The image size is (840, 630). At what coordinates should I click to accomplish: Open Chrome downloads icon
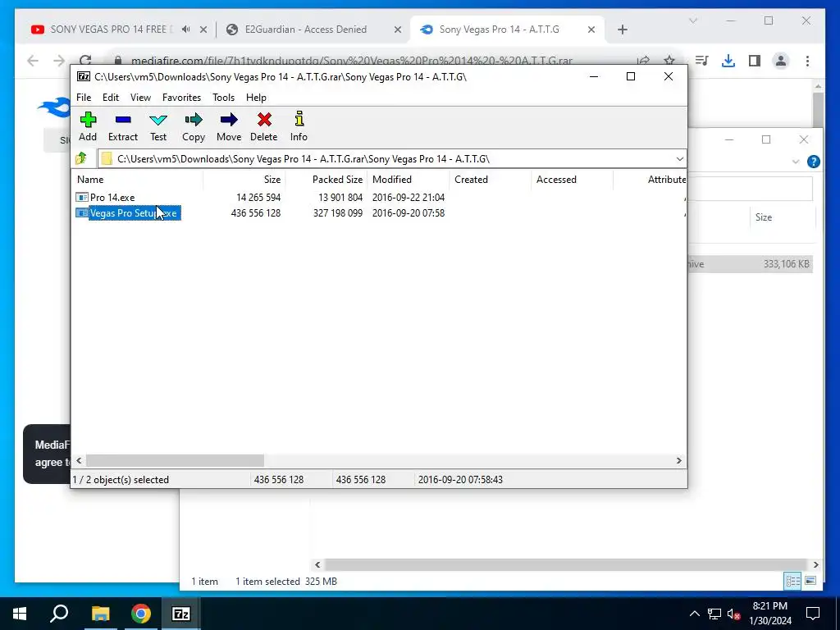click(728, 61)
